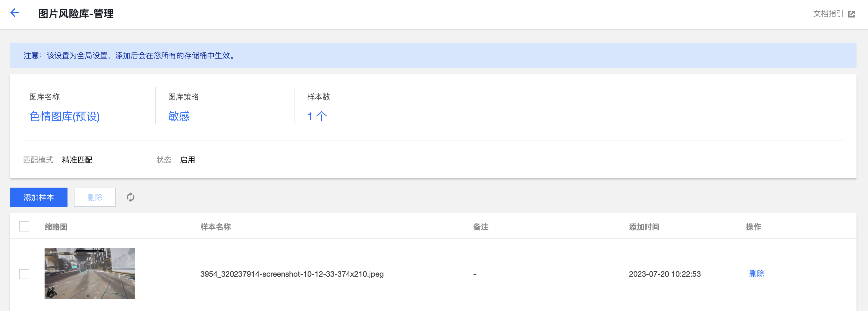Click the 操作 column header
The height and width of the screenshot is (311, 868).
click(x=753, y=227)
